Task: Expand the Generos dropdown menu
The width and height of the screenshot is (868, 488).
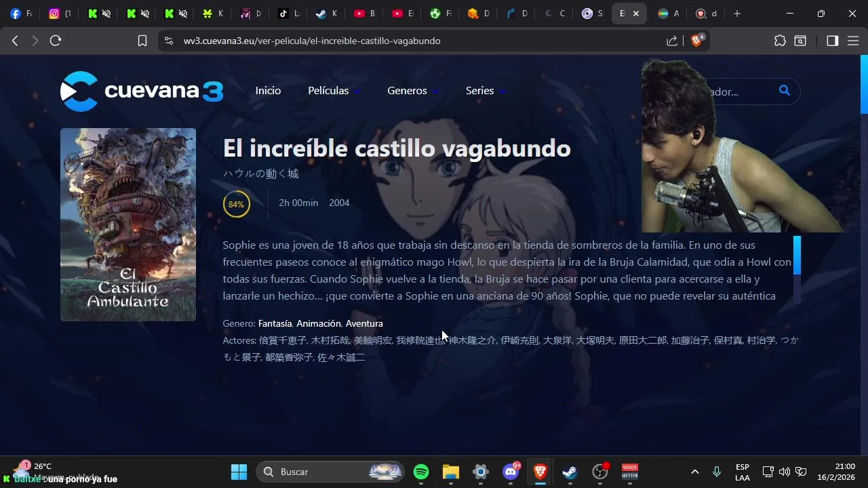Action: tap(412, 91)
